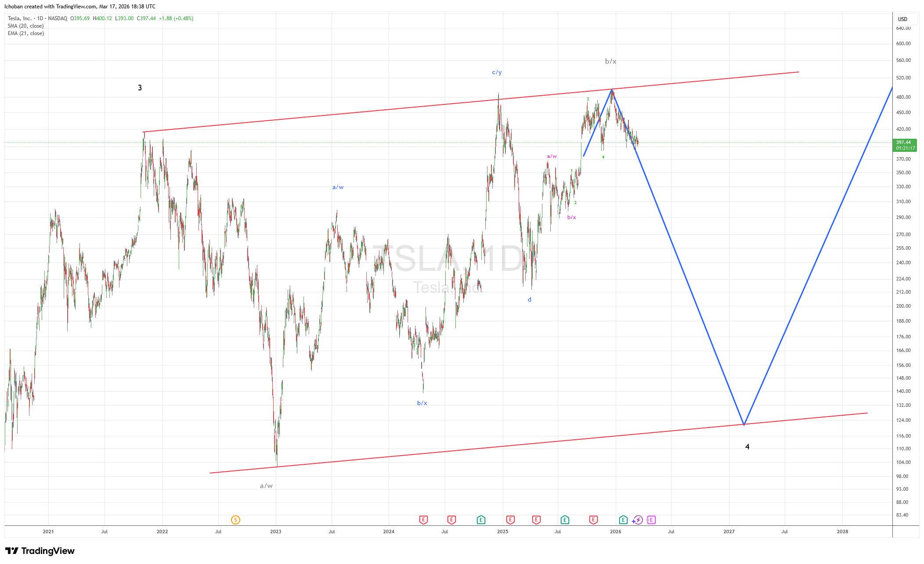Select the SMA (20, close) indicator label
Viewport: 924px width, 564px height.
[x=25, y=26]
